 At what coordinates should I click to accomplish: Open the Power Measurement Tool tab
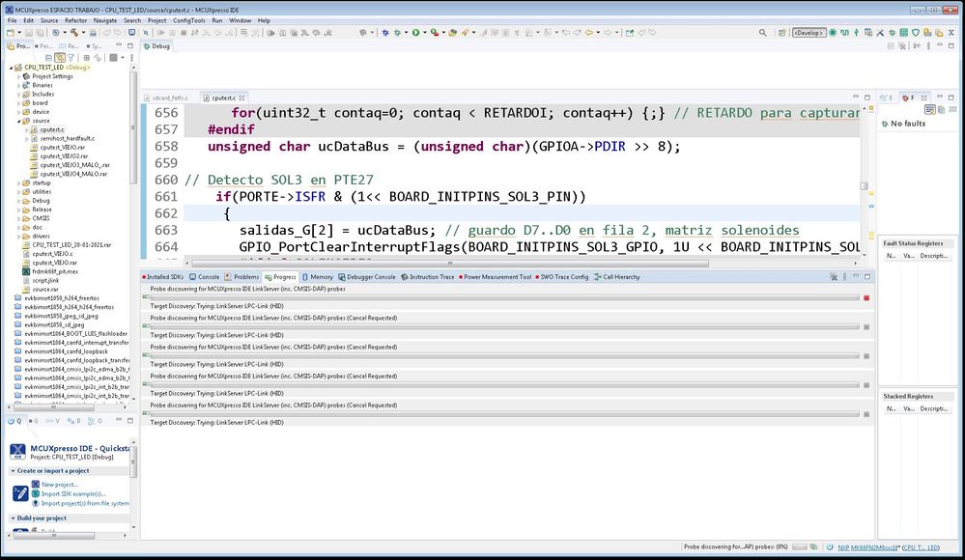495,277
